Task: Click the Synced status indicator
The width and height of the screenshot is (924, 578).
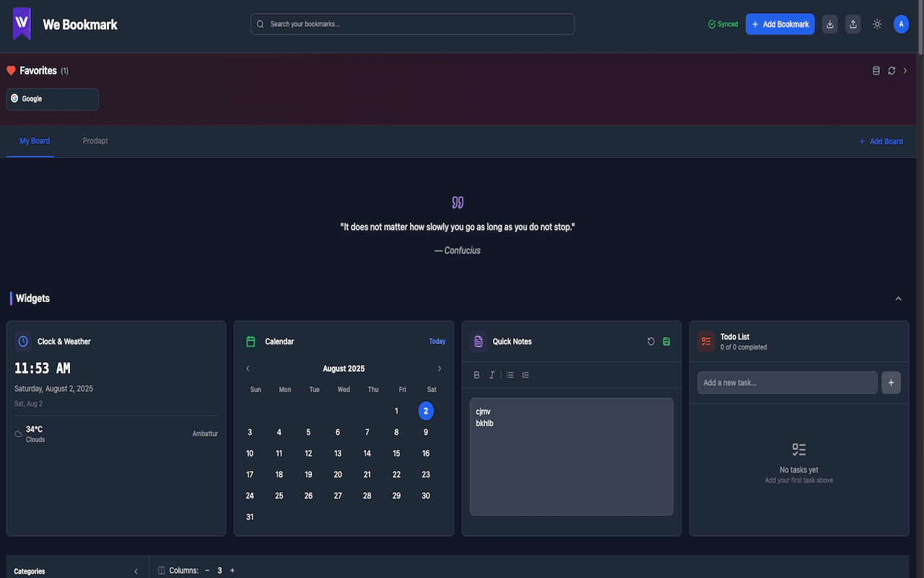Action: 723,24
